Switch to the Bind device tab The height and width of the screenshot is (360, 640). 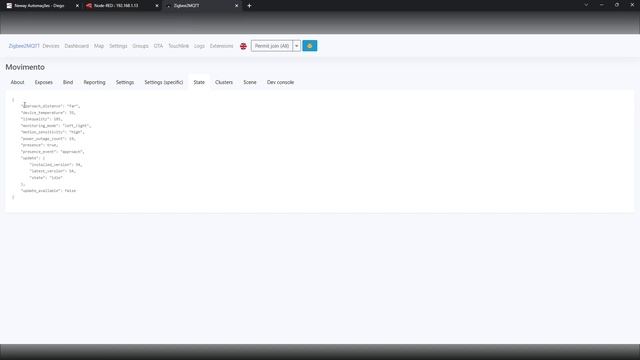click(68, 82)
